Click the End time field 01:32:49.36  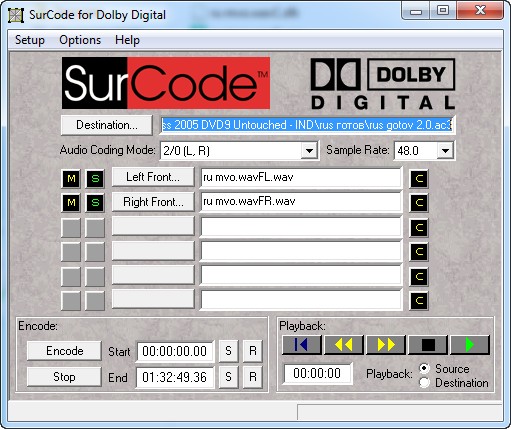[175, 377]
